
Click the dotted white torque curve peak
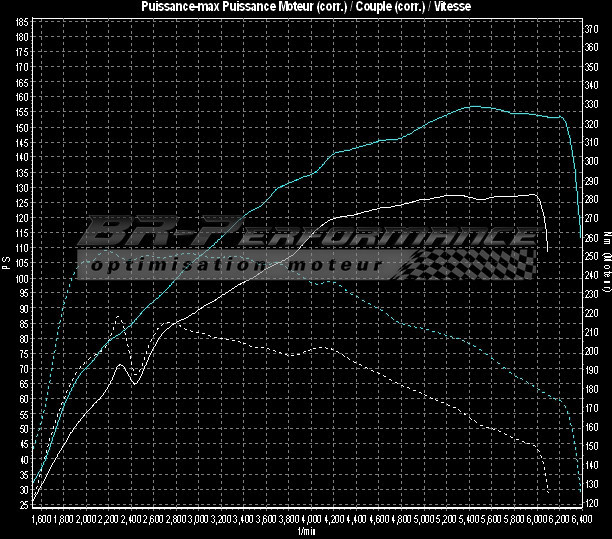tap(119, 318)
